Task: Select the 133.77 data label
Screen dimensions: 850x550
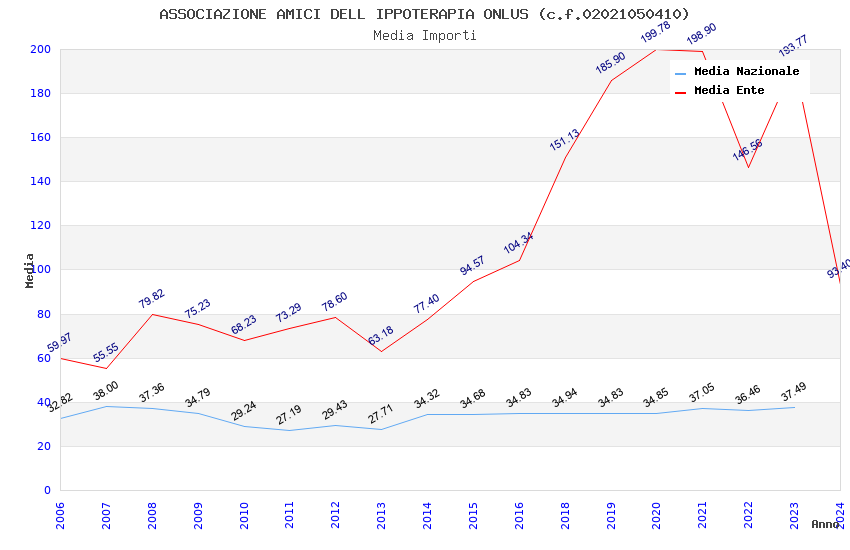Action: 793,46
